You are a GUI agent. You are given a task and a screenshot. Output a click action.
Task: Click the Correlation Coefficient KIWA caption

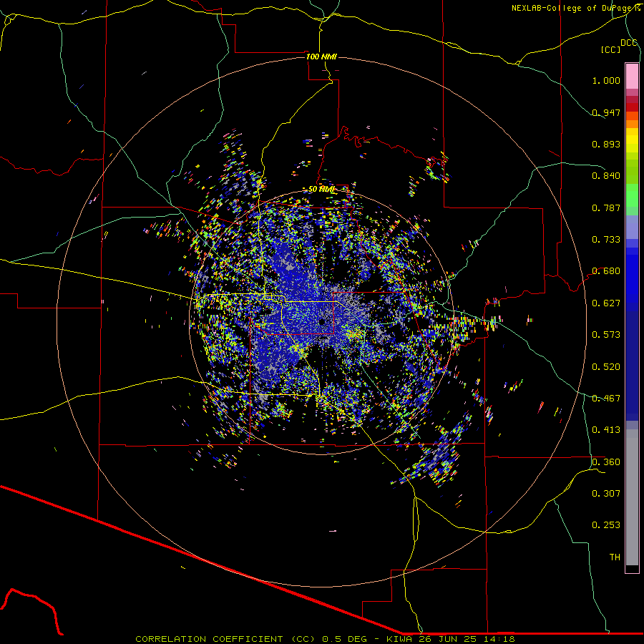click(325, 639)
